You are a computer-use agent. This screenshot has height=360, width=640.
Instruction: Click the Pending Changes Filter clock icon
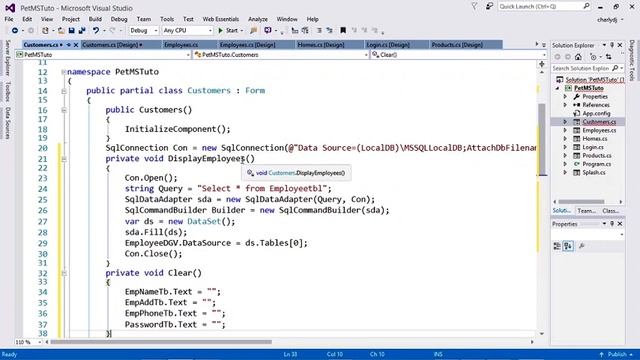pos(593,57)
